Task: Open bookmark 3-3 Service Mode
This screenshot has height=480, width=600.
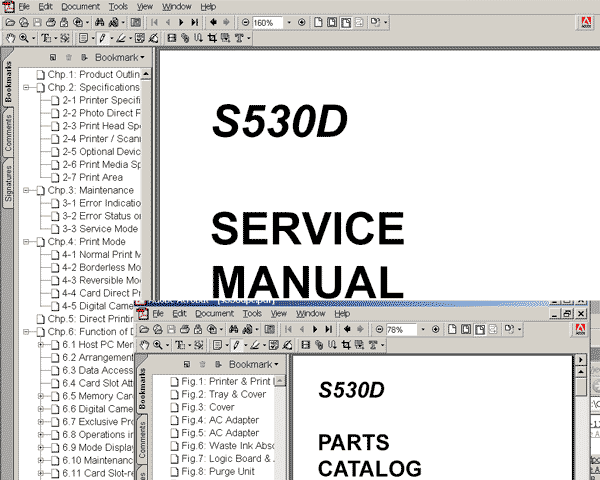Action: pyautogui.click(x=95, y=229)
